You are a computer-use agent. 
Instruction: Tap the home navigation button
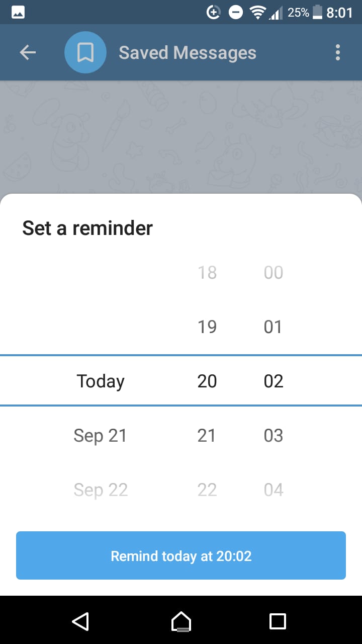[x=180, y=622]
